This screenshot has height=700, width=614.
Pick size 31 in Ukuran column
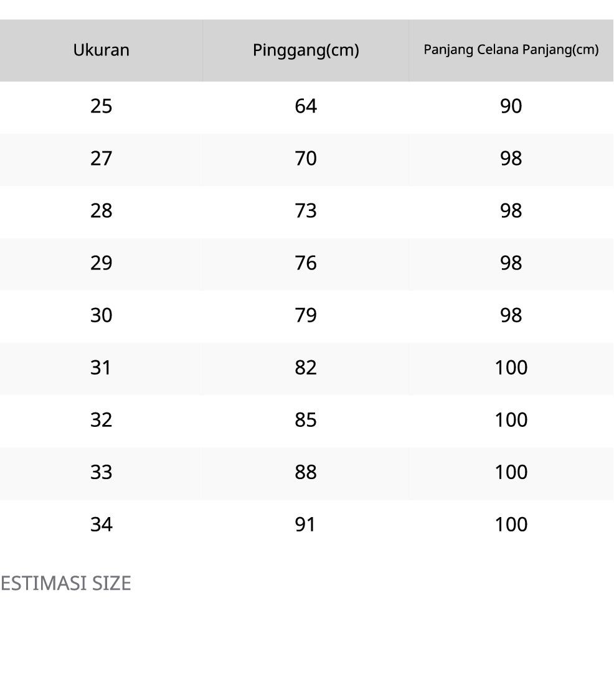[101, 368]
